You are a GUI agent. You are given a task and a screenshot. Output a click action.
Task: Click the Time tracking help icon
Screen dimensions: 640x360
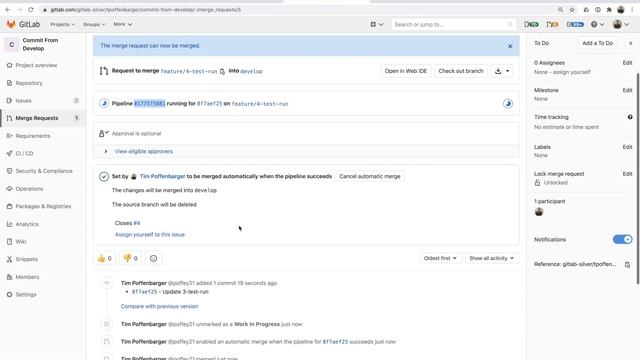click(630, 117)
